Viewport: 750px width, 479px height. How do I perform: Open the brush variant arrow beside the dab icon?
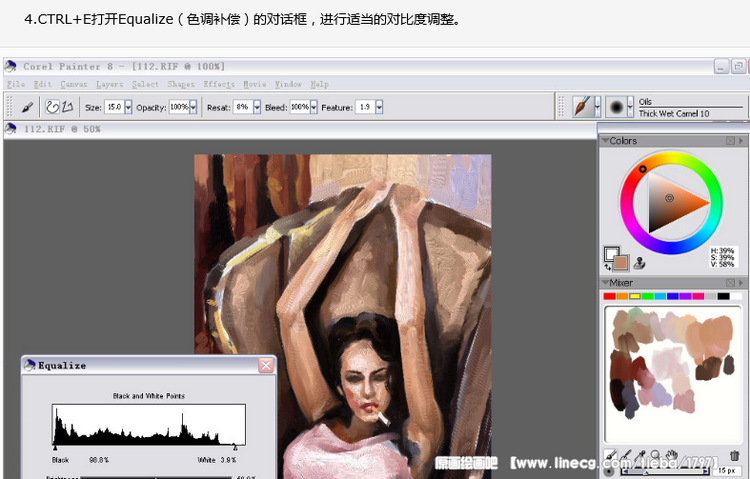click(630, 106)
